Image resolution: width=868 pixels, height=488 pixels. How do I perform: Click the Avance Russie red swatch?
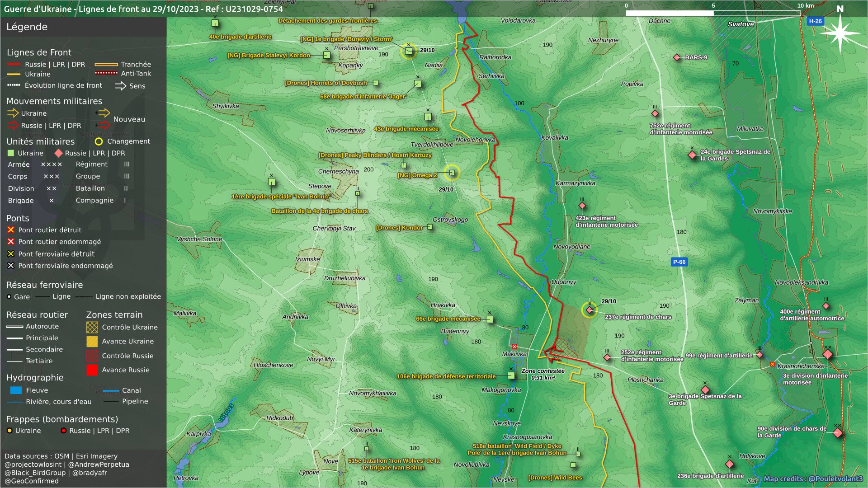tap(92, 370)
